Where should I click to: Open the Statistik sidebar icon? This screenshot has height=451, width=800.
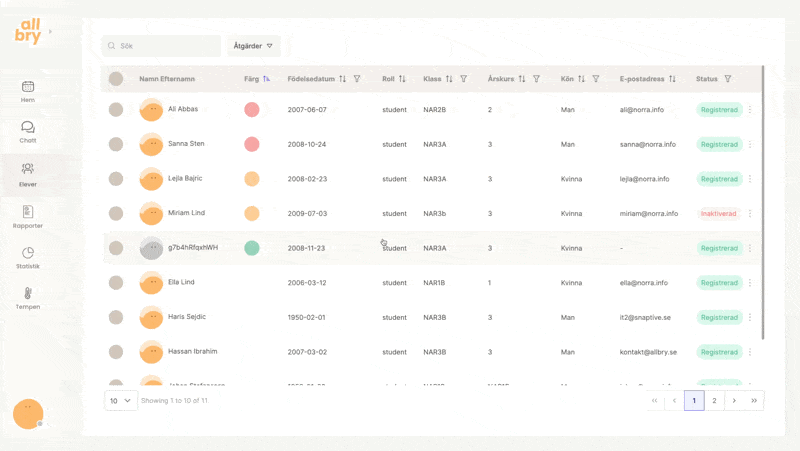[28, 254]
